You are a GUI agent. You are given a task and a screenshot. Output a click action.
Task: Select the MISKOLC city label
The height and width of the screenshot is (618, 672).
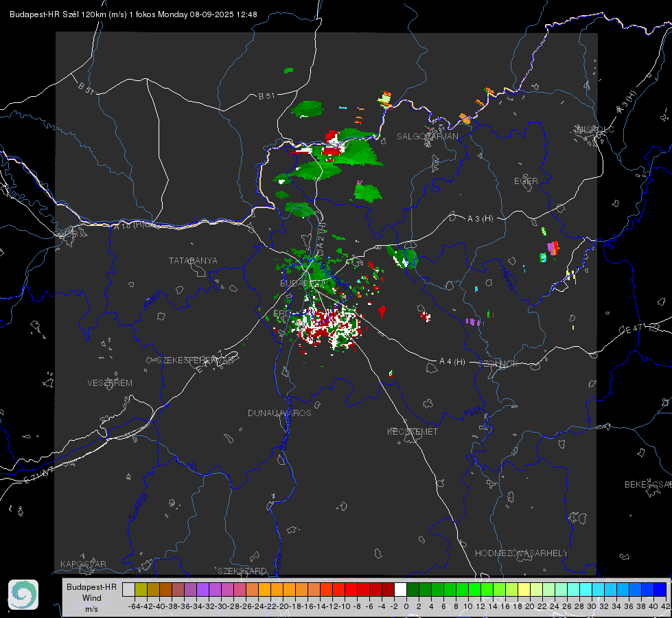coord(595,129)
